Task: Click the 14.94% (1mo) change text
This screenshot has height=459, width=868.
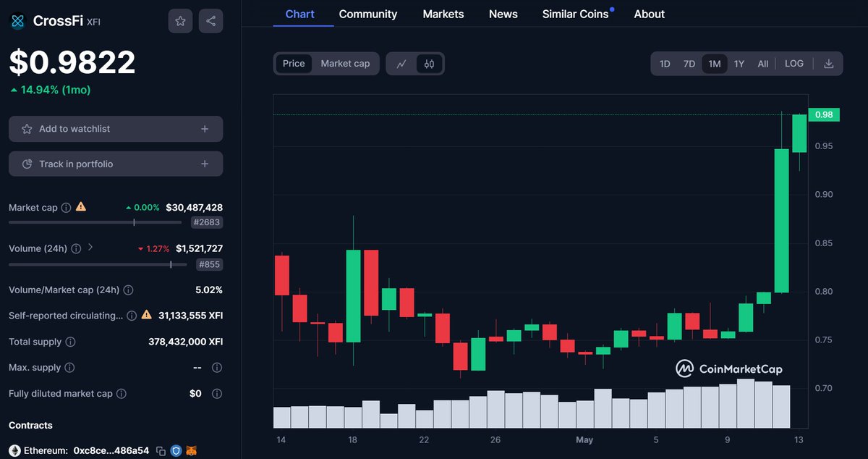Action: (50, 90)
